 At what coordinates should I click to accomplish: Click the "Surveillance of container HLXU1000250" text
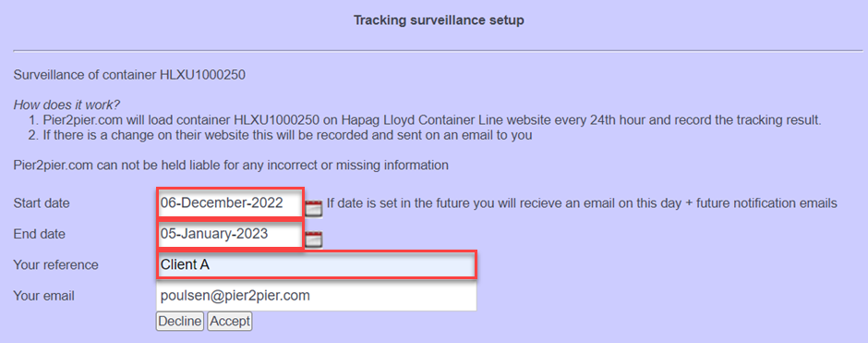[x=129, y=75]
